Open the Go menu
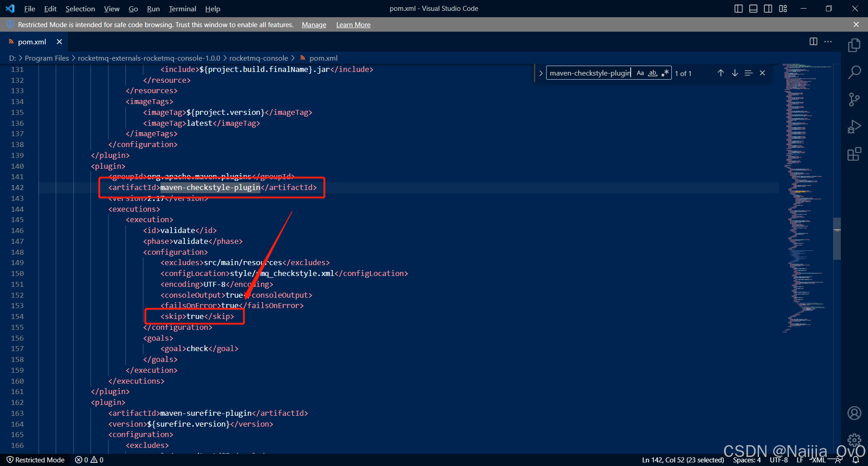 point(133,9)
